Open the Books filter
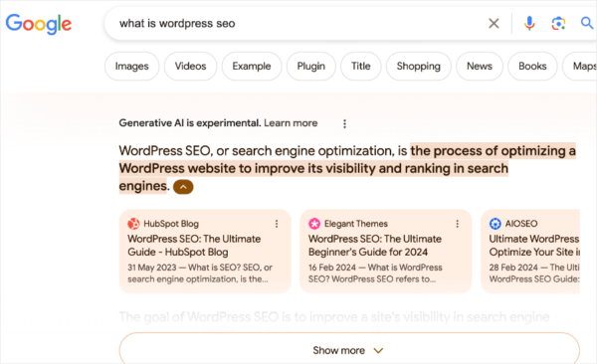Screen dimensions: 597x364 (532, 67)
